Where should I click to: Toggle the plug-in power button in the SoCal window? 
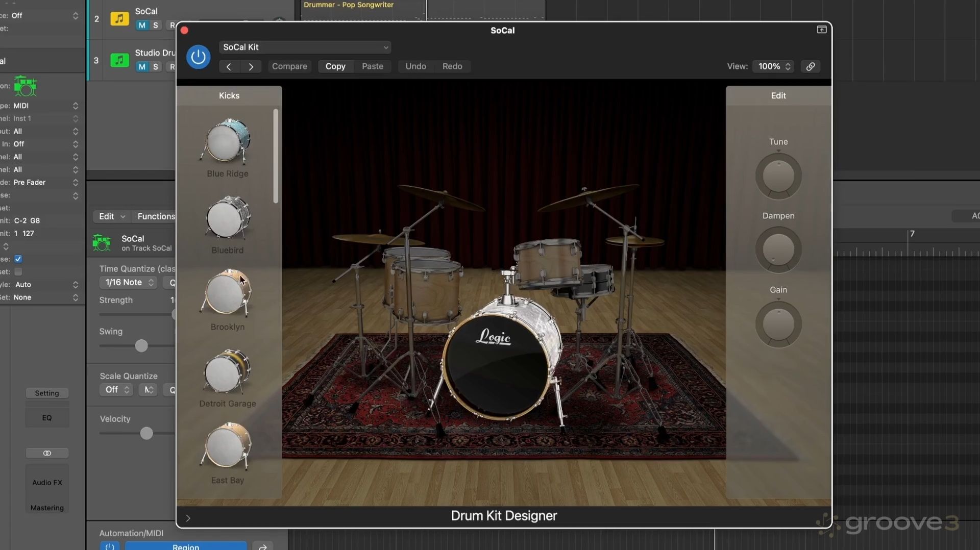point(198,57)
